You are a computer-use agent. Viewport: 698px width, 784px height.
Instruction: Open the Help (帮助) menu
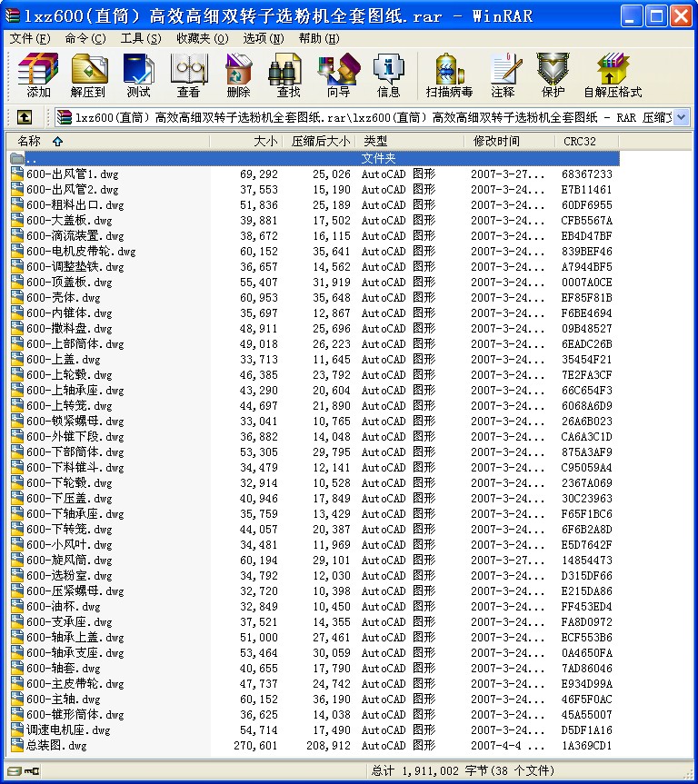319,38
